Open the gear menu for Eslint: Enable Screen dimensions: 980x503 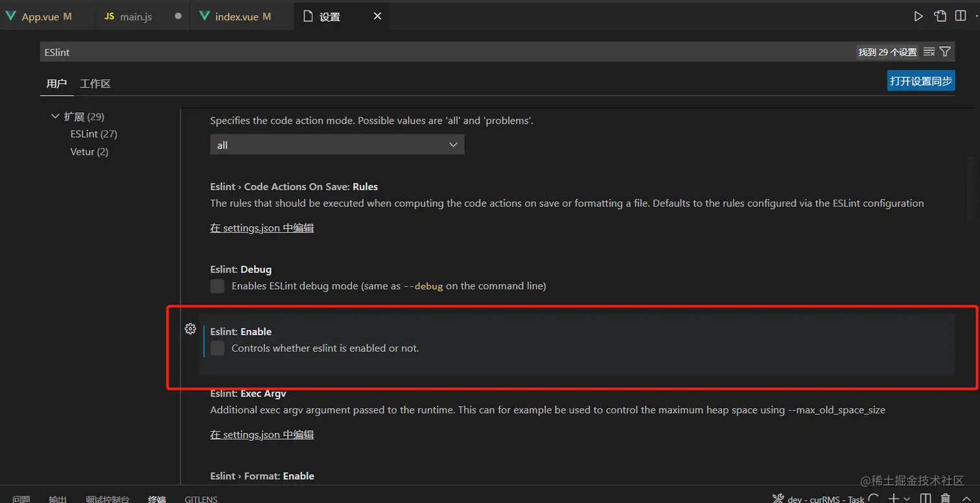[x=190, y=329]
